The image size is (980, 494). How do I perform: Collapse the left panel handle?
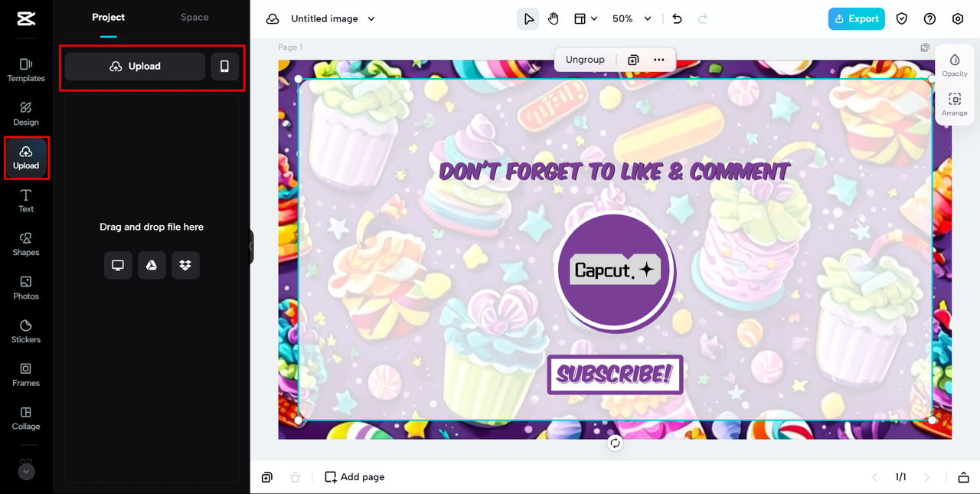251,247
